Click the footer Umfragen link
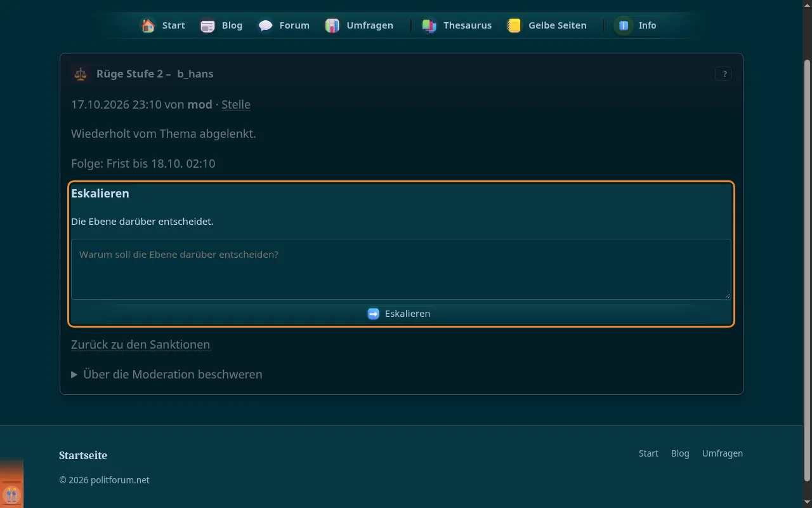Screen dimensions: 812x508 click(x=723, y=453)
